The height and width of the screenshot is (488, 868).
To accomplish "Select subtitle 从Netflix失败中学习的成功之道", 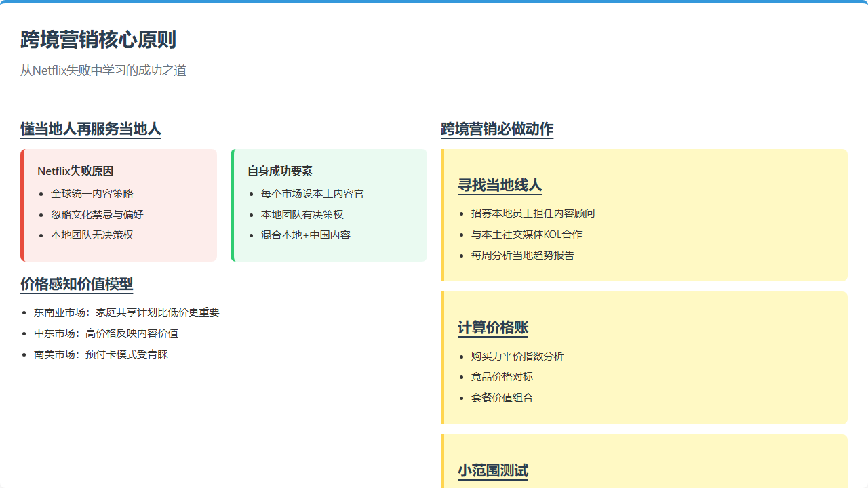I will pyautogui.click(x=103, y=70).
